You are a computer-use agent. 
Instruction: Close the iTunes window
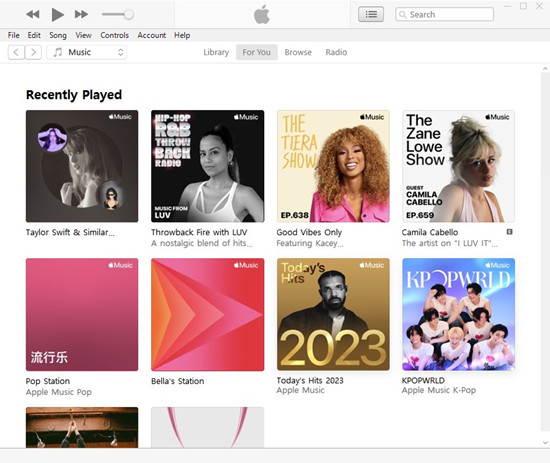[539, 6]
